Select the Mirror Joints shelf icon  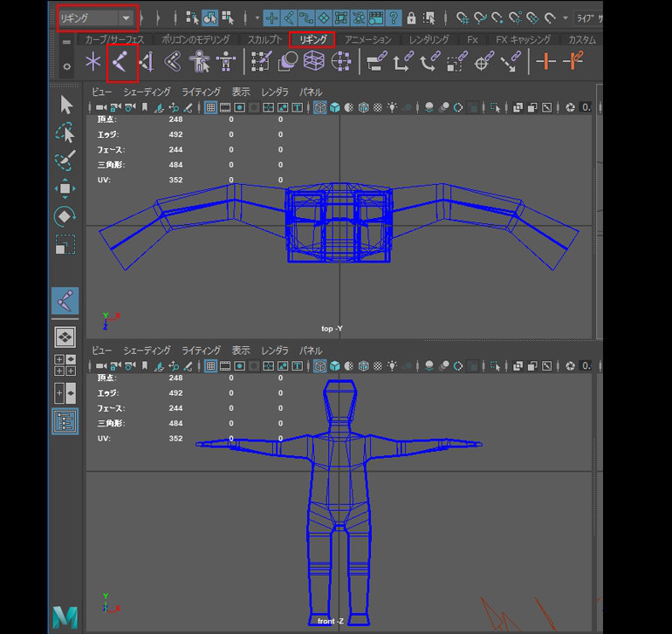146,61
